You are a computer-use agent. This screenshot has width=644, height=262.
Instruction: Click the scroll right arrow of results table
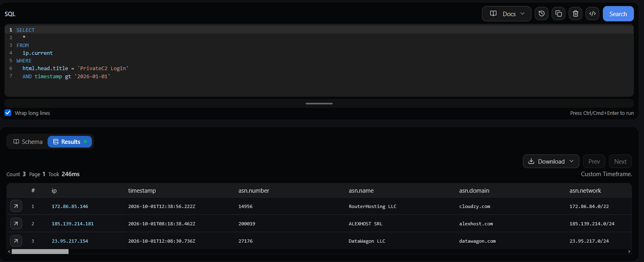(x=629, y=251)
